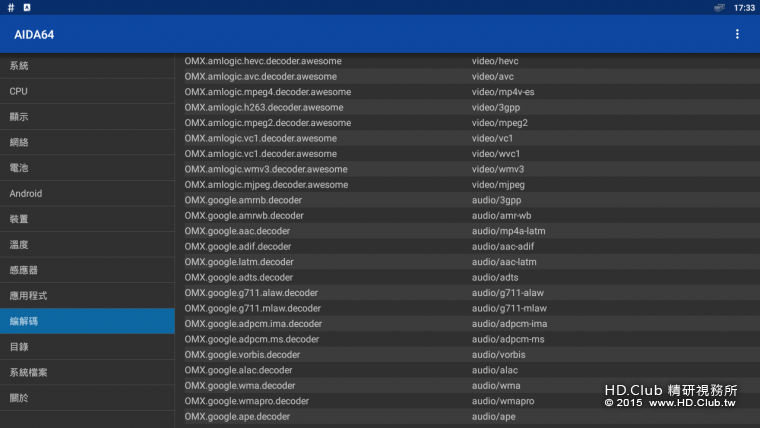Image resolution: width=760 pixels, height=428 pixels.
Task: Open the 應用程式 section
Action: point(87,296)
